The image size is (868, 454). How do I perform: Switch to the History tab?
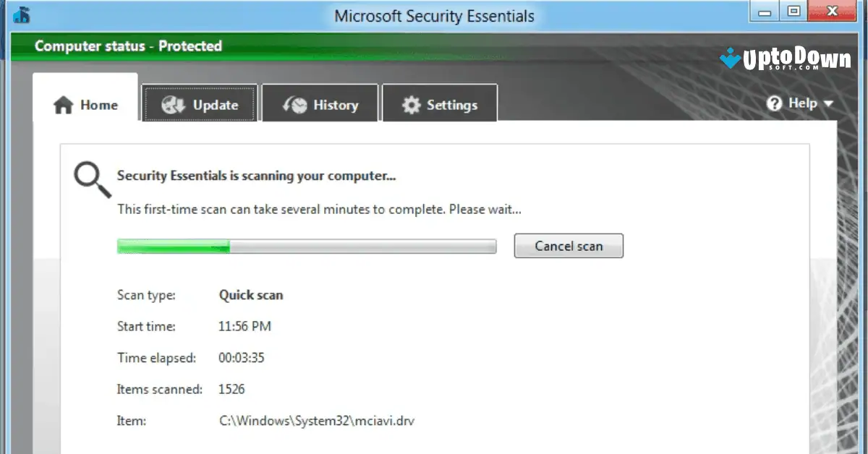point(320,104)
